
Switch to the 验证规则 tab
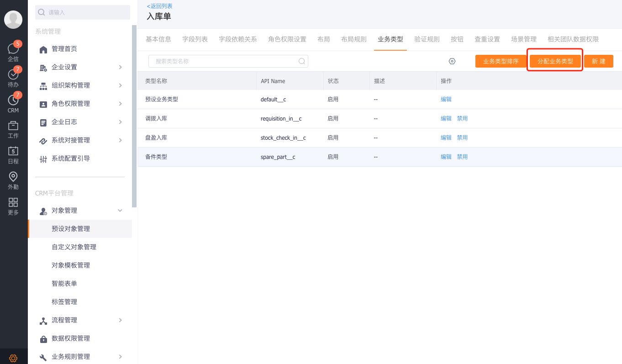(427, 39)
